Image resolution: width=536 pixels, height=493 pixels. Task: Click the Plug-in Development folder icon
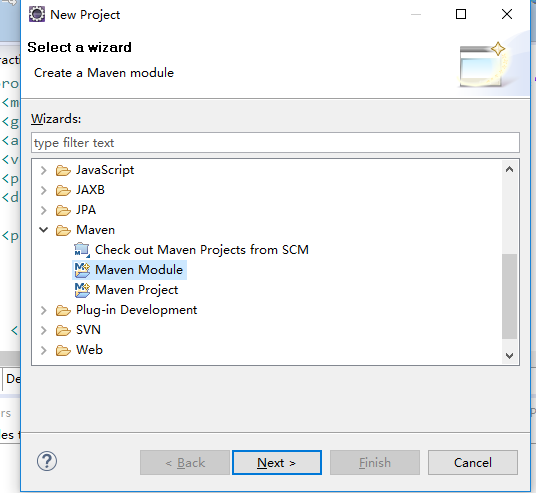pos(63,310)
